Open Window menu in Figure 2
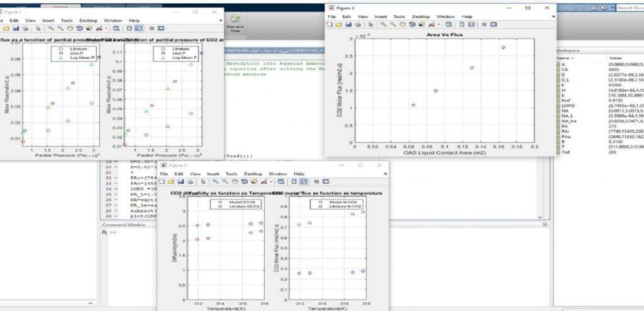The image size is (644, 311). 278,174
